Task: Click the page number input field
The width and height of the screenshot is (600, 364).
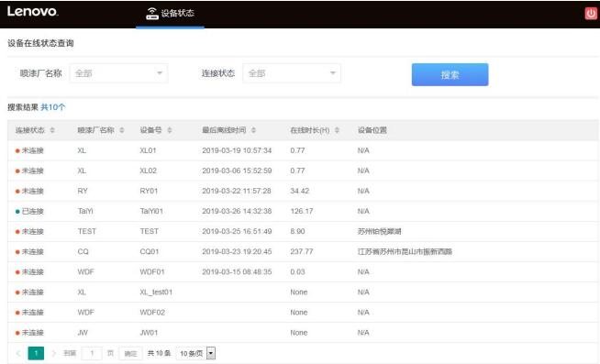Action: (92, 353)
